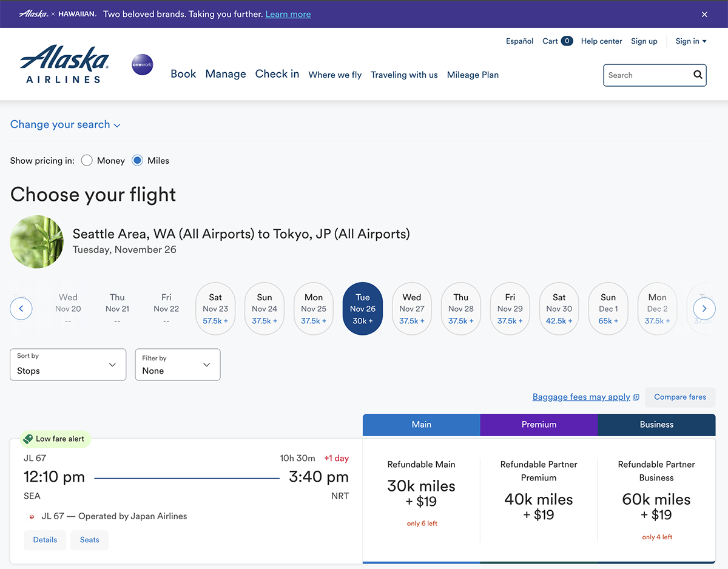This screenshot has width=728, height=569.
Task: Click the search magnifying glass icon
Action: click(696, 75)
